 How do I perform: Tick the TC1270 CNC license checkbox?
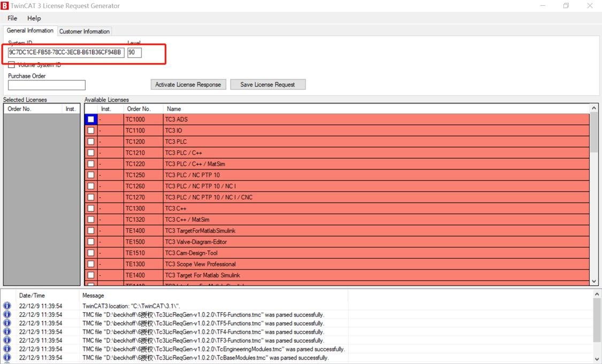tap(90, 197)
